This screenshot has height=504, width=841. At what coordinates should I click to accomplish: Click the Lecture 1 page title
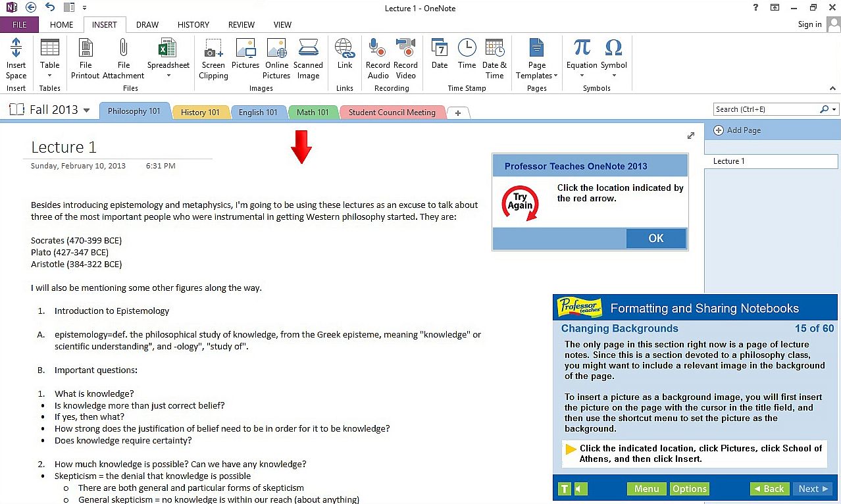[64, 147]
